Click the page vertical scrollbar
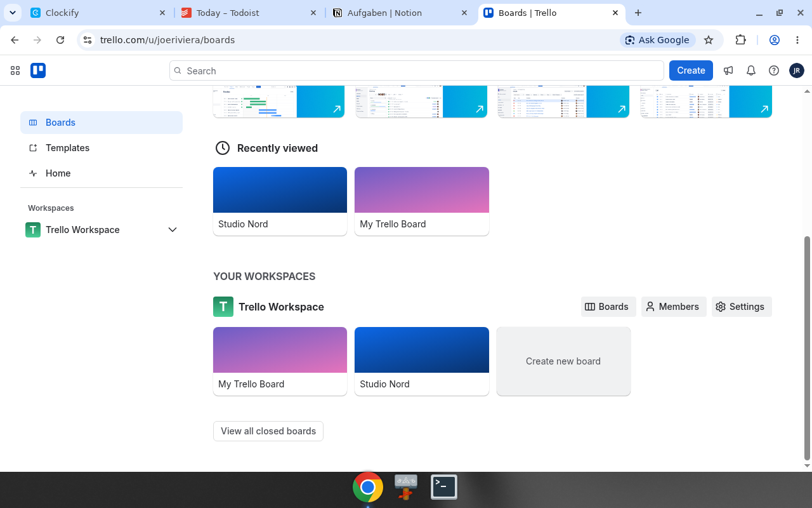Screen dimensions: 812x508 click(807, 348)
